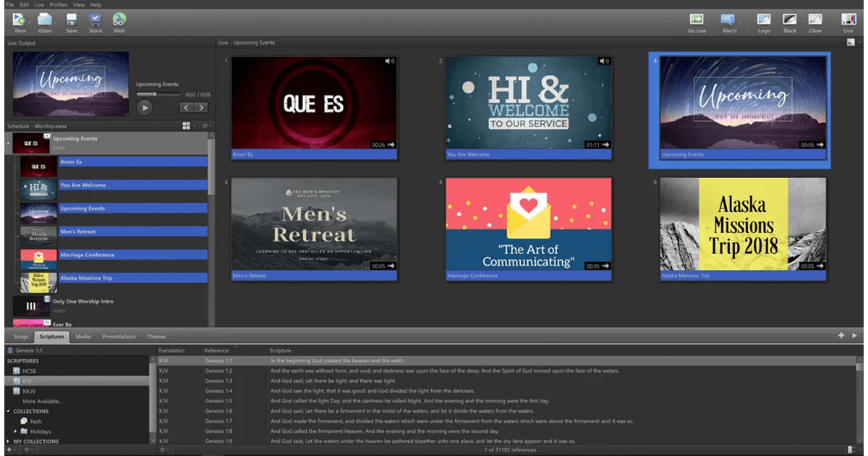Open the Store from the toolbar

[95, 20]
